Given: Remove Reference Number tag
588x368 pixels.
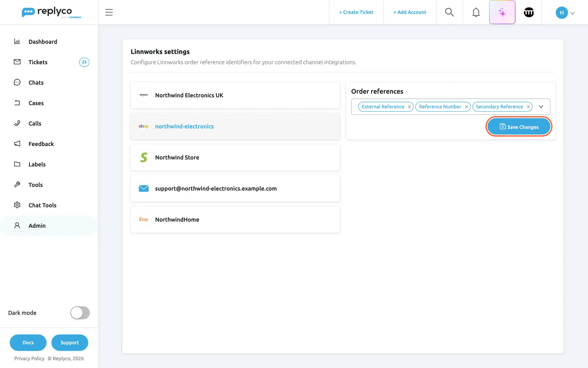Looking at the screenshot, I should (466, 107).
